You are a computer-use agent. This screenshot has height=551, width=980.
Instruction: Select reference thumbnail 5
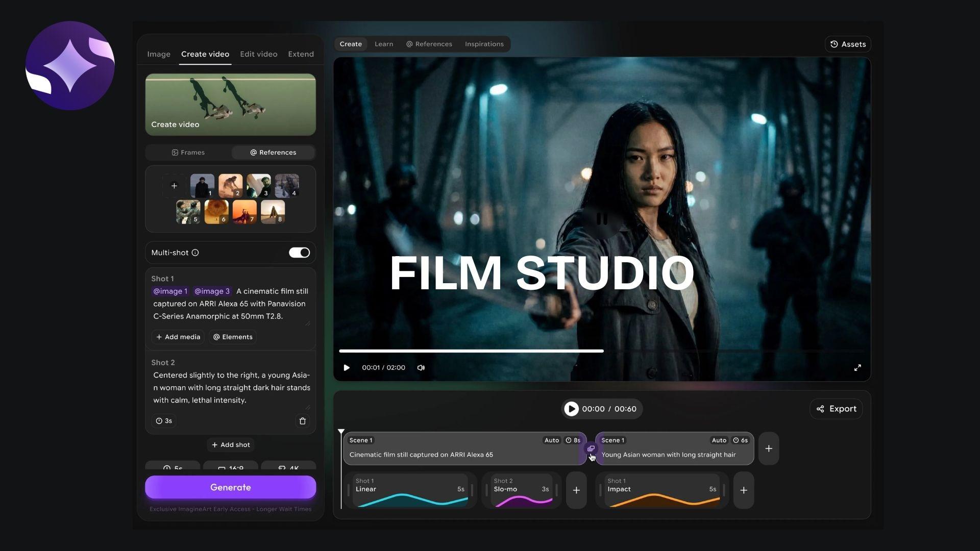pos(188,212)
